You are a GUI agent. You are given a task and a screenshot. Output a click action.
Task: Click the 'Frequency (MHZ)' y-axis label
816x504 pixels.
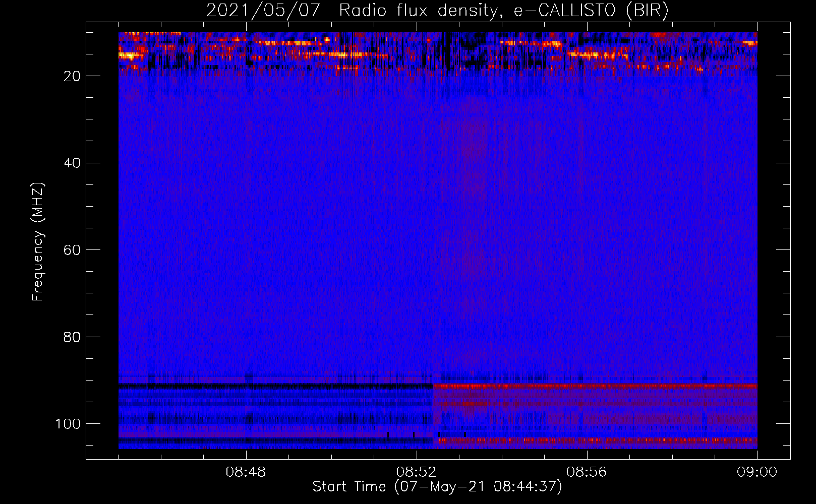38,242
